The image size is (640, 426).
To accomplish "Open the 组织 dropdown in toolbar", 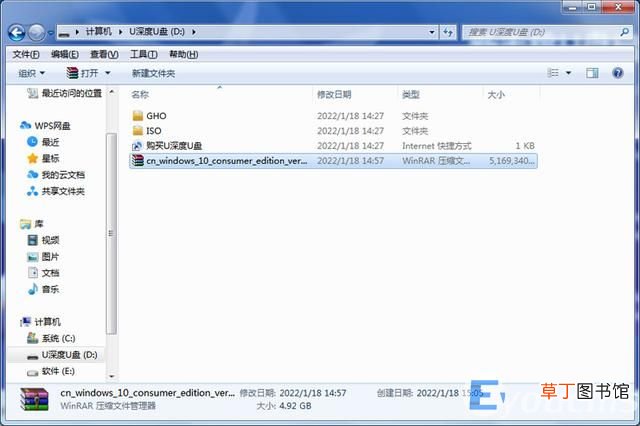I will (31, 73).
